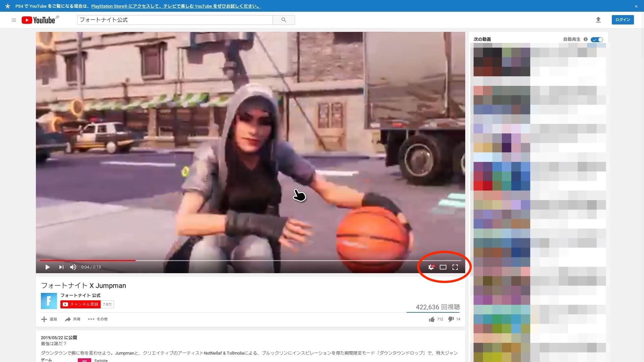Switch to theater mode
Screen dimensions: 644x362
(x=443, y=267)
